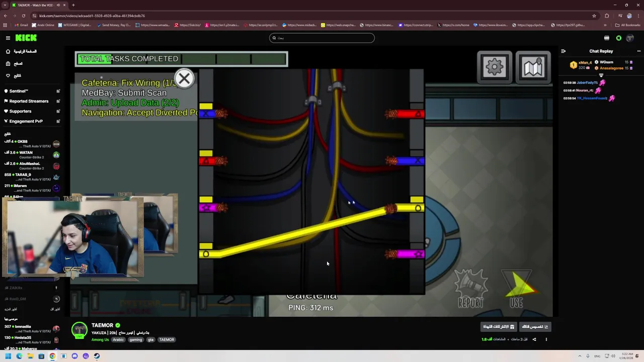
Task: Open Sentinel in the sidebar
Action: (x=19, y=91)
